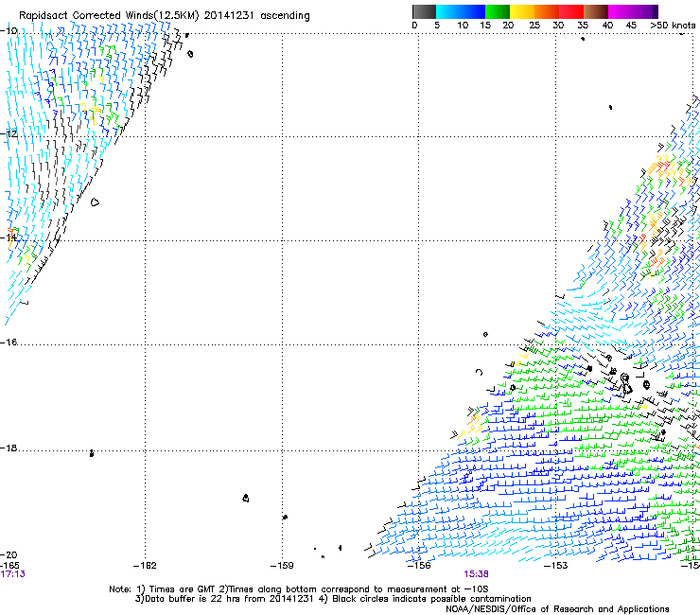The width and height of the screenshot is (700, 615).
Task: Click the dark purple 45–50 knots legend segment
Action: coord(645,11)
